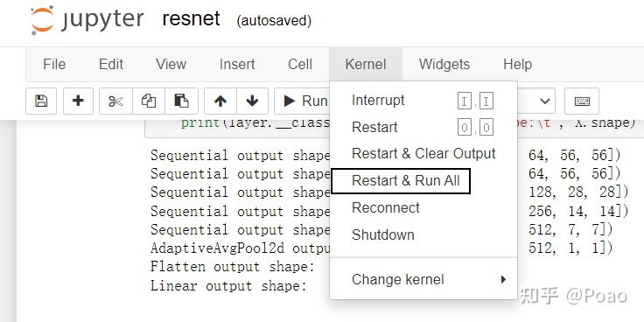Screen dimensions: 644x322
Task: Copy selected cells using the copy icon
Action: 149,101
